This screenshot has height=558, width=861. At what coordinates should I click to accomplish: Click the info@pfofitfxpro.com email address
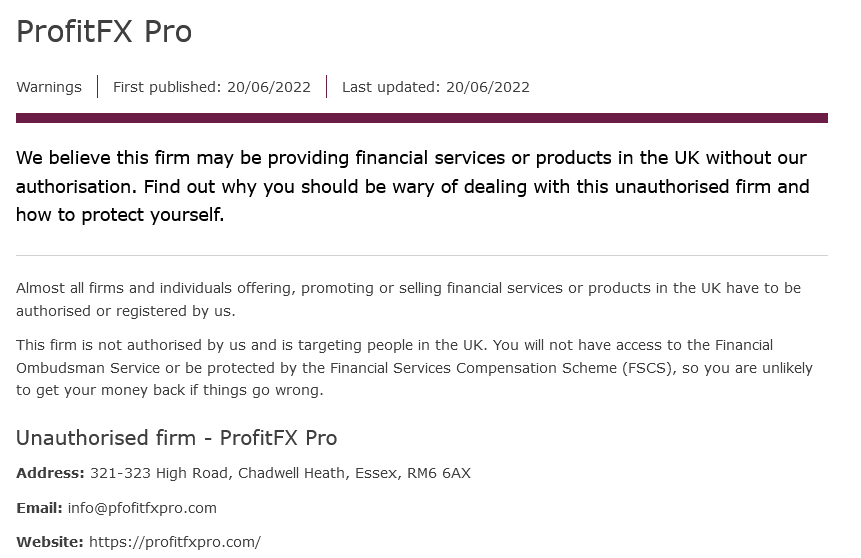coord(142,508)
